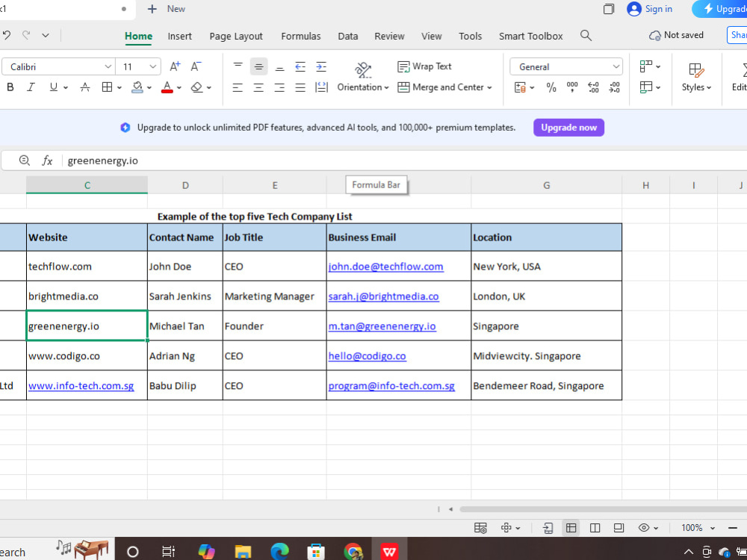
Task: Open the Styles dropdown
Action: click(x=696, y=77)
